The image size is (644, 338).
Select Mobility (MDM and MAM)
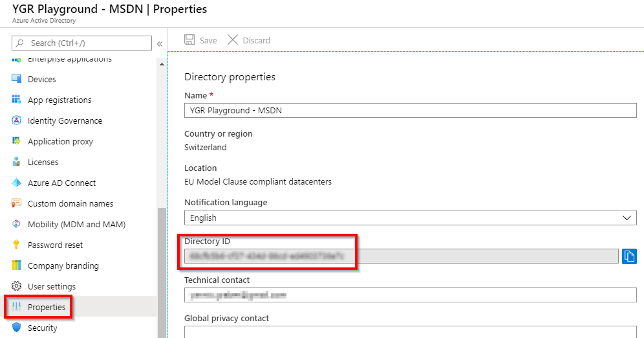[77, 225]
